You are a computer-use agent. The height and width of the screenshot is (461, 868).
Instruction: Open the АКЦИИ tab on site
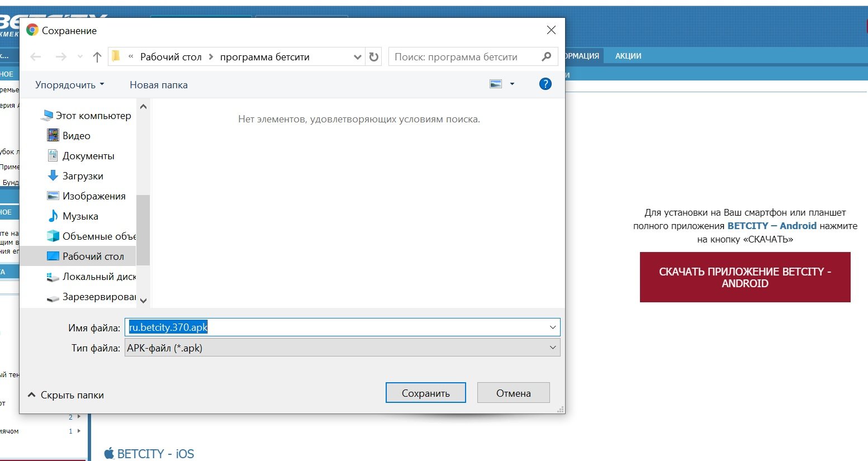tap(628, 56)
